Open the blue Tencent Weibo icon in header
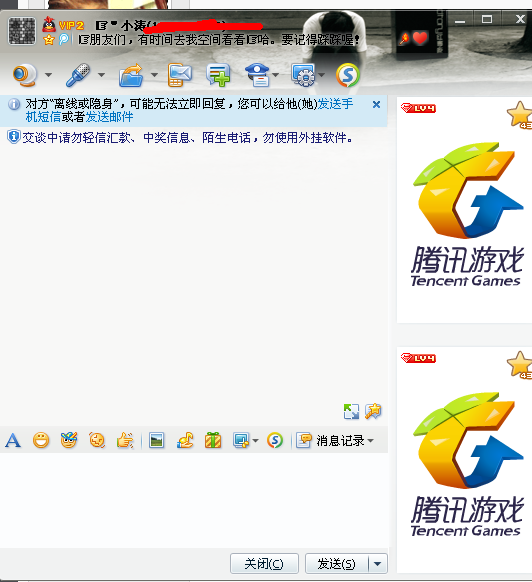 [64, 39]
